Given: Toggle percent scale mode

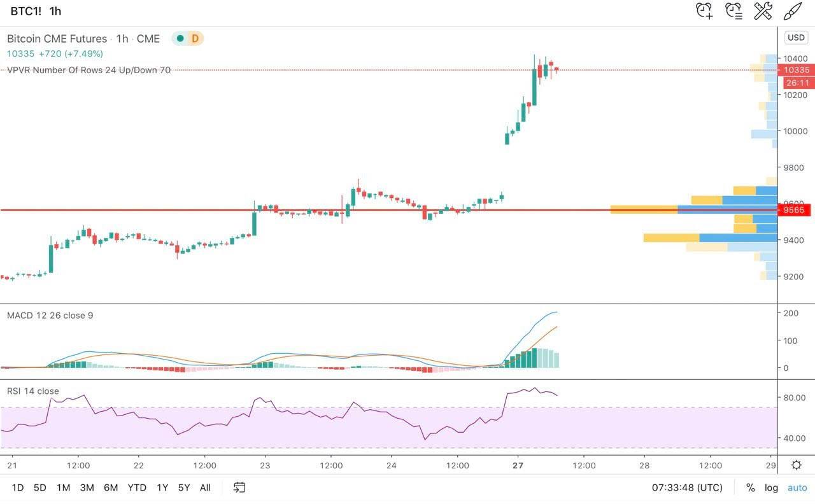Looking at the screenshot, I should pyautogui.click(x=751, y=487).
